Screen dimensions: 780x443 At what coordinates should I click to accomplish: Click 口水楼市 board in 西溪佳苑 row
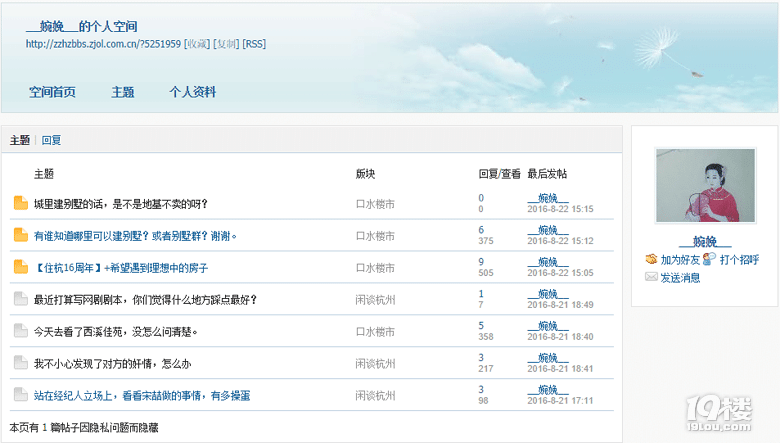pyautogui.click(x=376, y=332)
